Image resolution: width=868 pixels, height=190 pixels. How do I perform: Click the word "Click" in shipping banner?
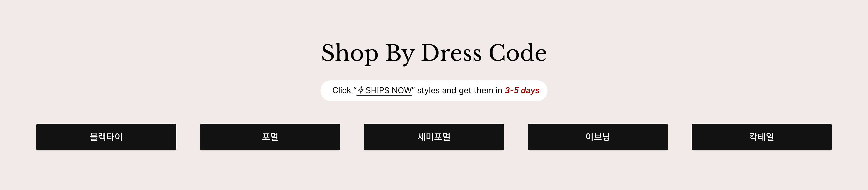(342, 90)
